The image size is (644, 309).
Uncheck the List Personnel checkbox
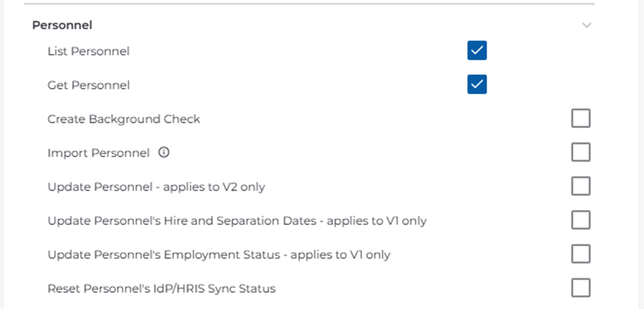477,51
